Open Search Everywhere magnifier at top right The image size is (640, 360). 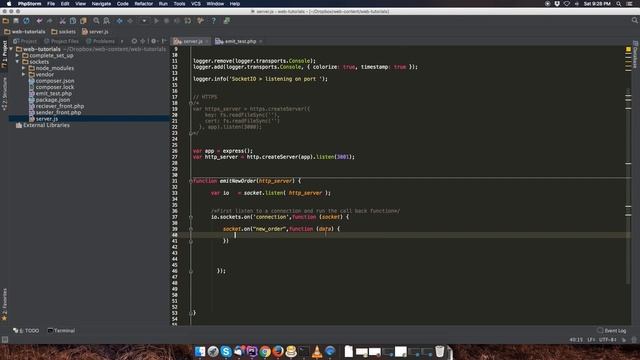coord(635,20)
